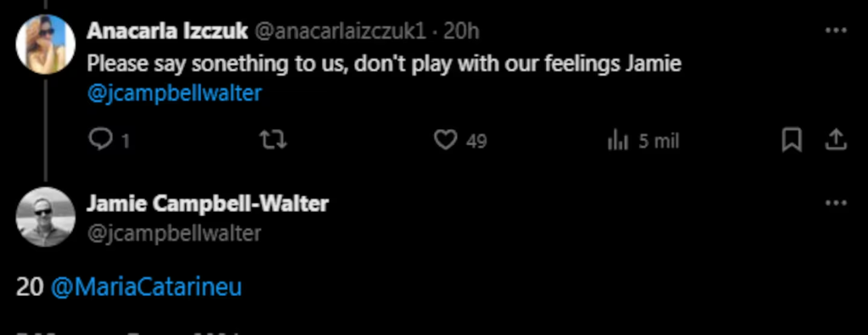
Task: Open Anacarla Izczuk's profile picture
Action: pyautogui.click(x=45, y=44)
